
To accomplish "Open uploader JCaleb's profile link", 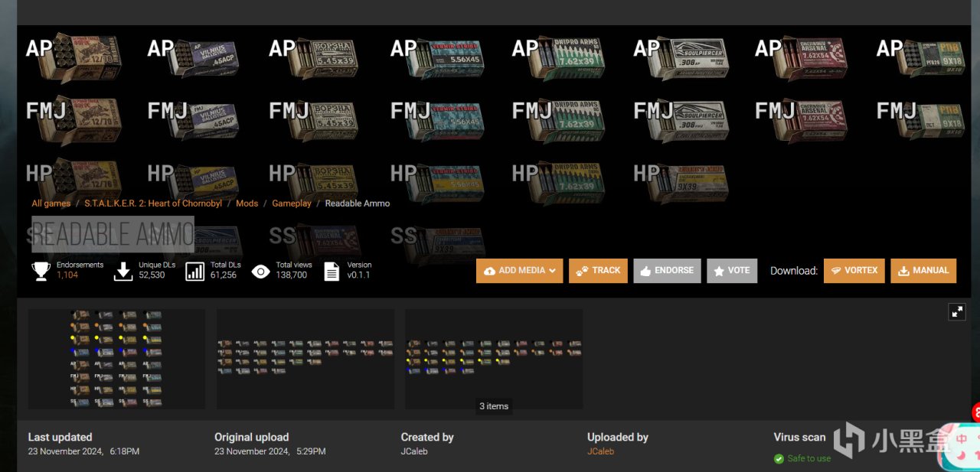I will click(x=600, y=451).
